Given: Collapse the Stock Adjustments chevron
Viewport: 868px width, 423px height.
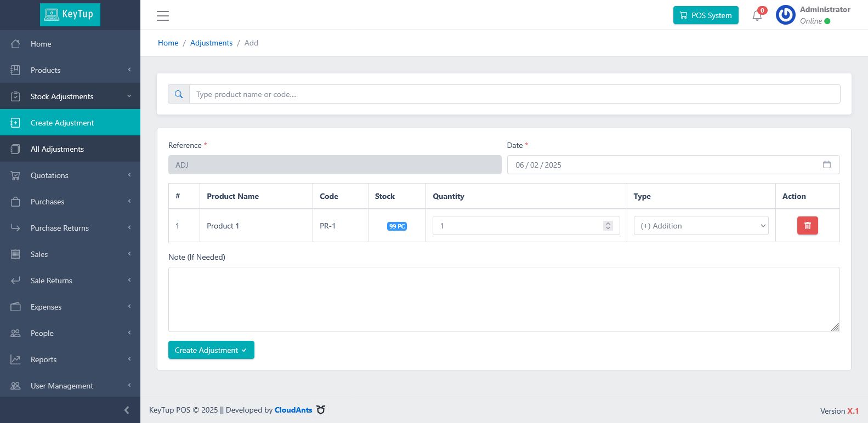Looking at the screenshot, I should [x=129, y=96].
